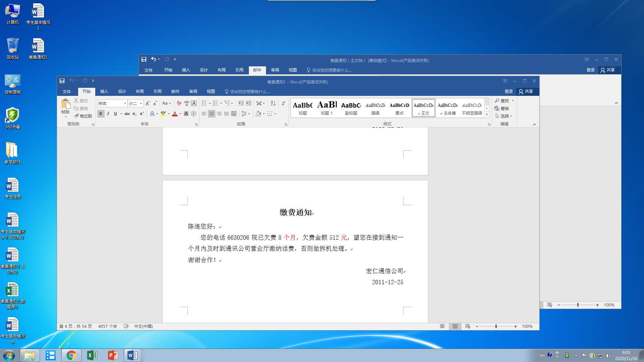Toggle center alignment
Image resolution: width=644 pixels, height=362 pixels.
[x=211, y=114]
